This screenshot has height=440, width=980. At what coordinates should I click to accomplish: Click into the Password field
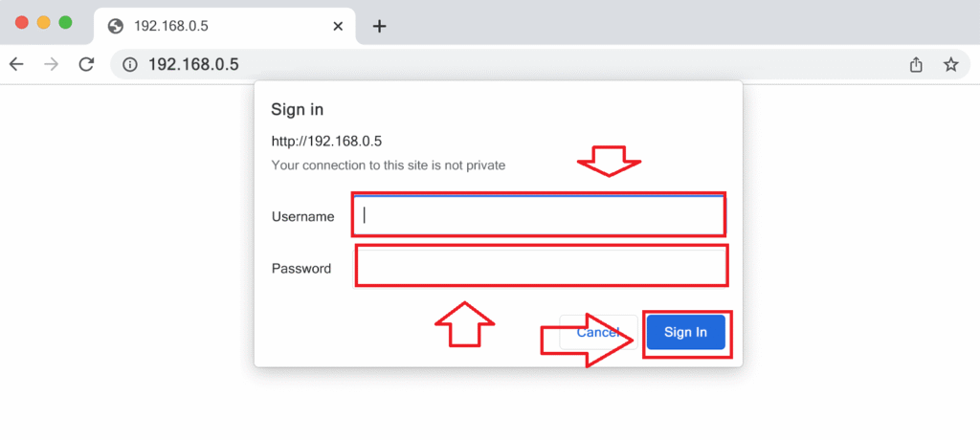541,265
